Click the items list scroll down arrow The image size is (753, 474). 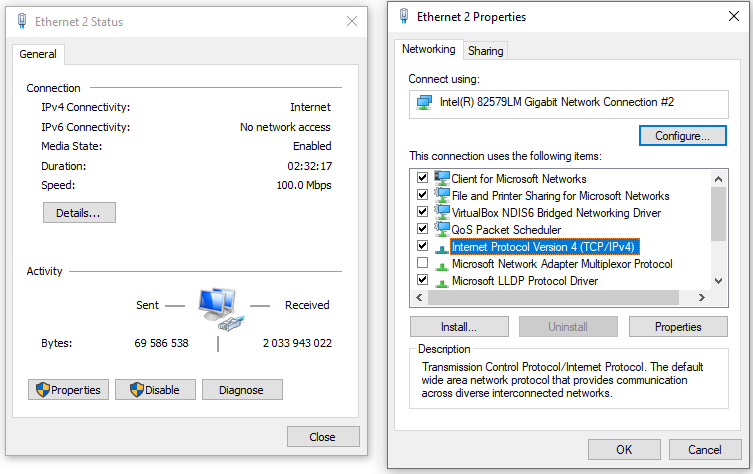click(718, 281)
